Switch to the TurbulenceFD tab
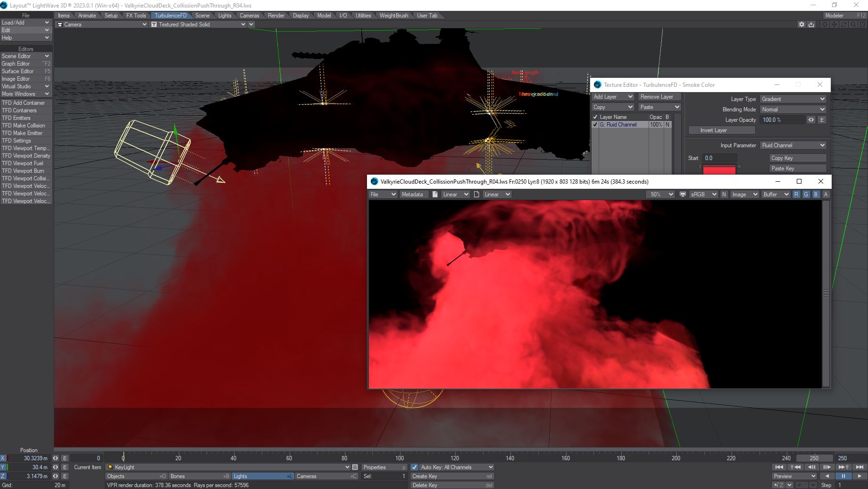The image size is (868, 489). click(170, 16)
